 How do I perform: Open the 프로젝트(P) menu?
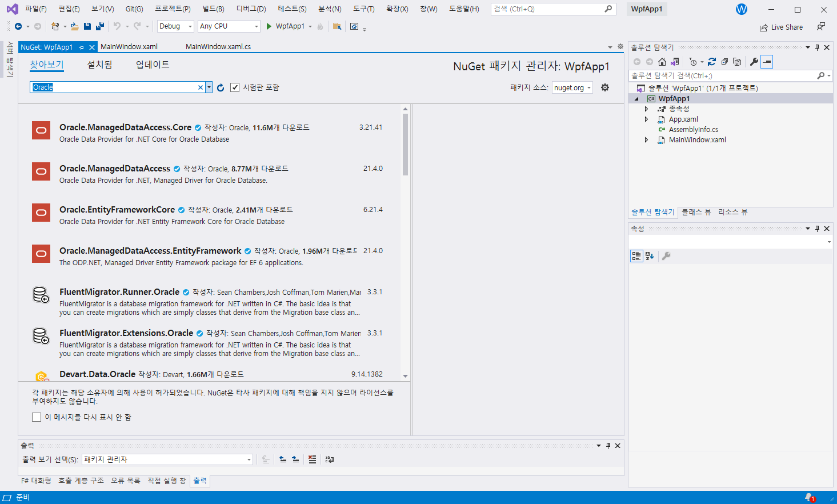point(173,9)
